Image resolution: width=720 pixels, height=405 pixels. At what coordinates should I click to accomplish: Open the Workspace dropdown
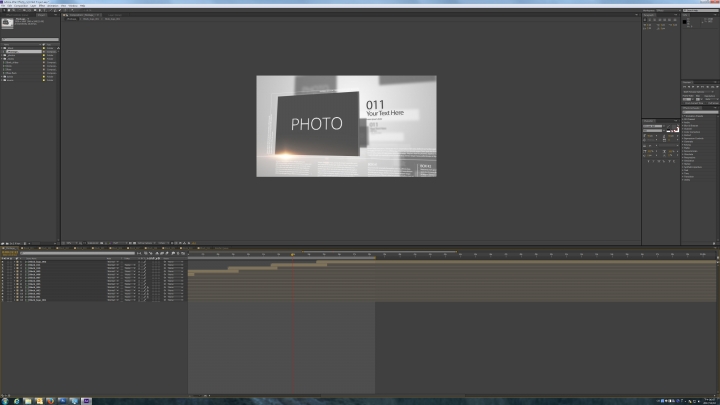tap(669, 10)
